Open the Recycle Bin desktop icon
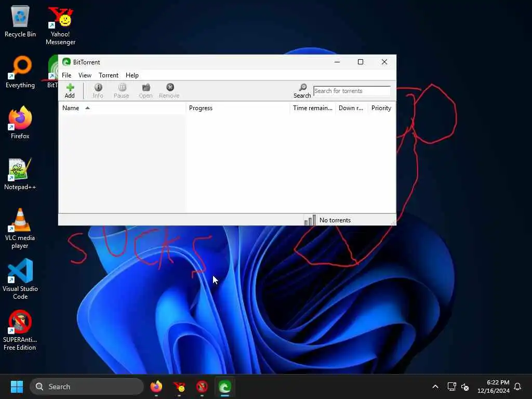This screenshot has width=532, height=399. (x=20, y=21)
